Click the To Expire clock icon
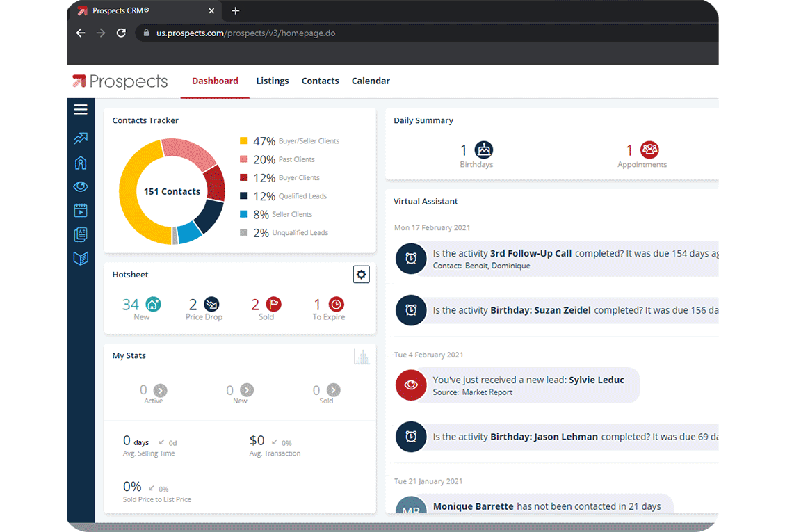Image resolution: width=785 pixels, height=532 pixels. [337, 304]
